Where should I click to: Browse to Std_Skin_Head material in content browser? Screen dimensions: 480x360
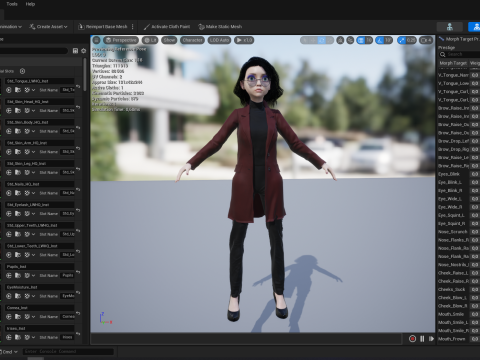click(18, 111)
